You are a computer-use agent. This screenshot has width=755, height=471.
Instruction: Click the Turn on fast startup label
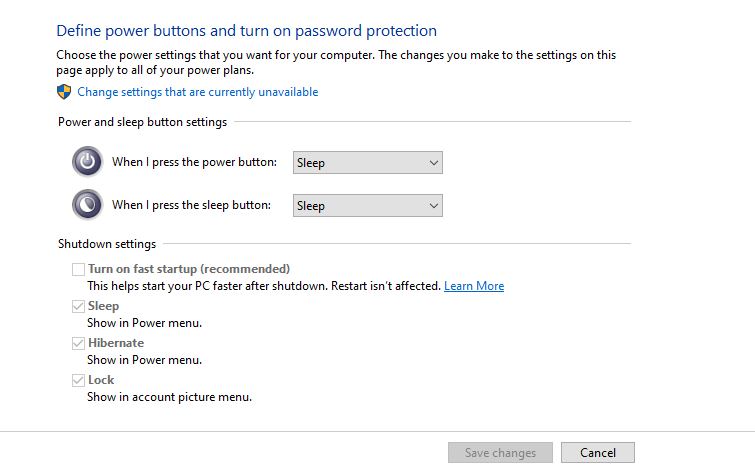tap(189, 269)
